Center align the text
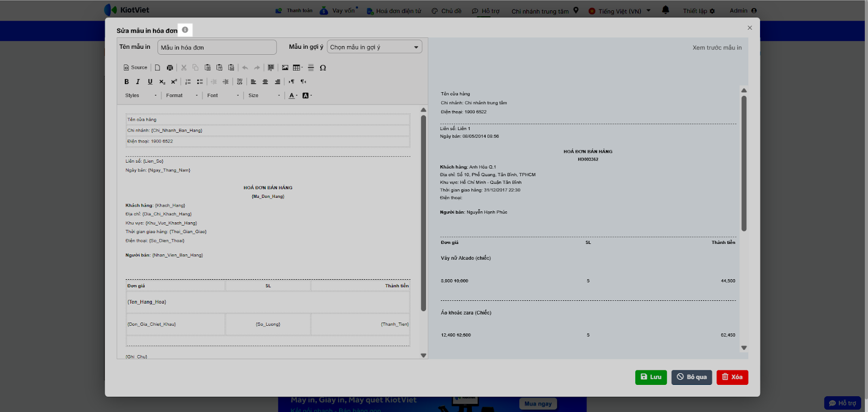 pyautogui.click(x=265, y=82)
